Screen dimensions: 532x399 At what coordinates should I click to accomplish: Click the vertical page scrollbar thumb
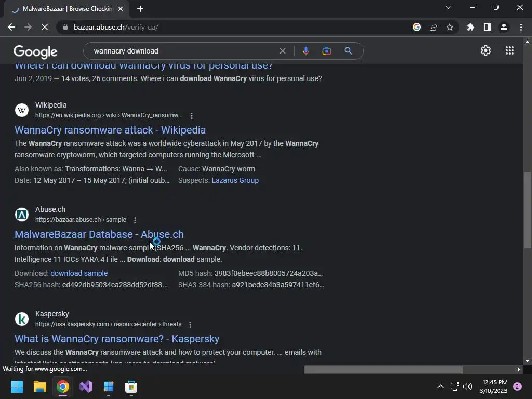(x=527, y=210)
